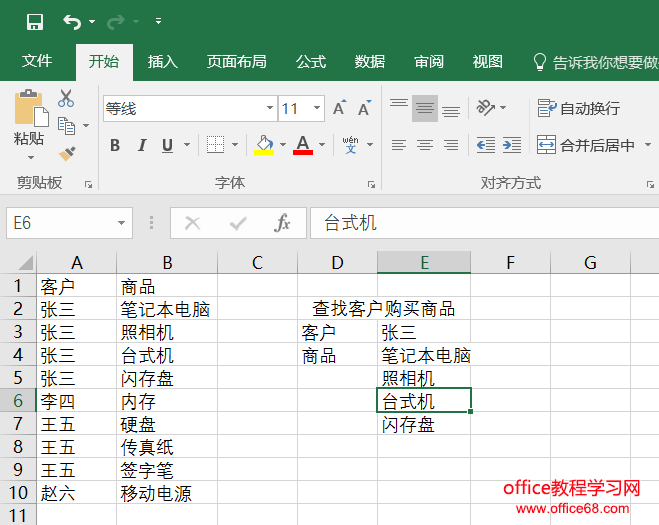The image size is (659, 525).
Task: Toggle Underline formatting
Action: 167,145
